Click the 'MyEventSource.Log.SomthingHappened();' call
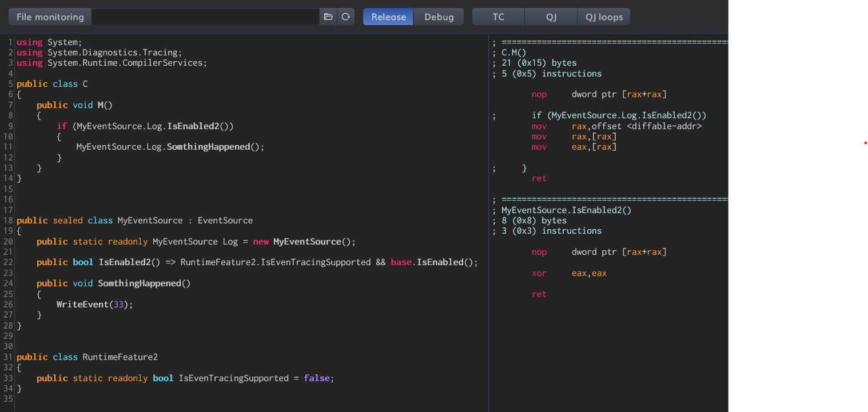The width and height of the screenshot is (868, 412). click(170, 147)
